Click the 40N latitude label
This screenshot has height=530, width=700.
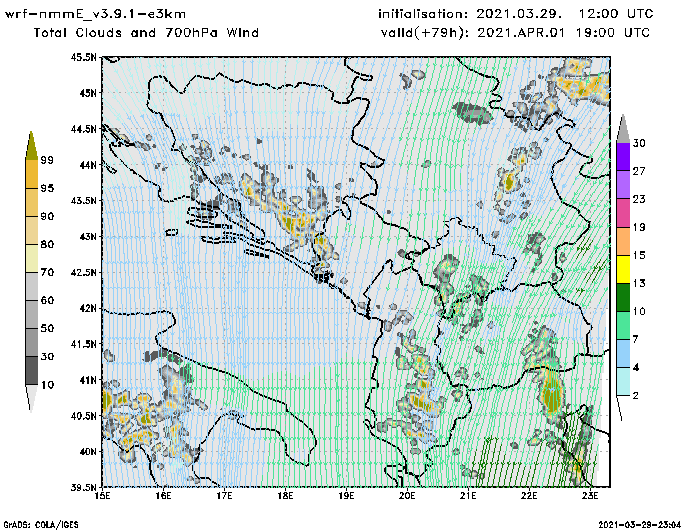click(88, 451)
